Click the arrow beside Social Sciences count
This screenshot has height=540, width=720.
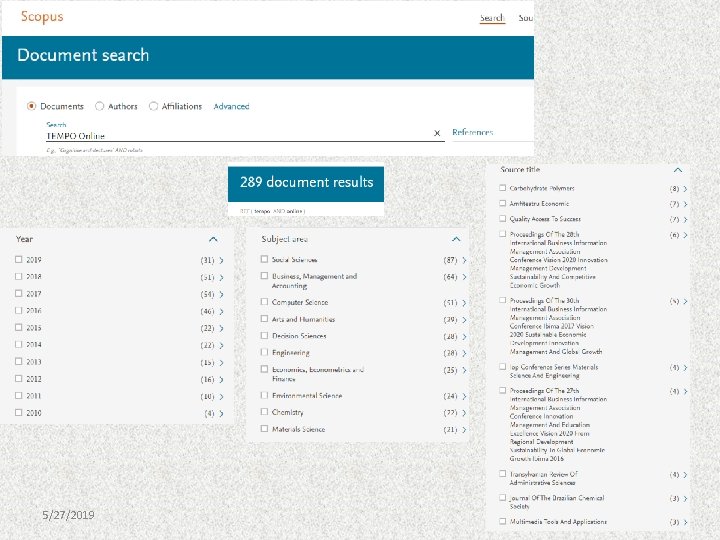464,260
